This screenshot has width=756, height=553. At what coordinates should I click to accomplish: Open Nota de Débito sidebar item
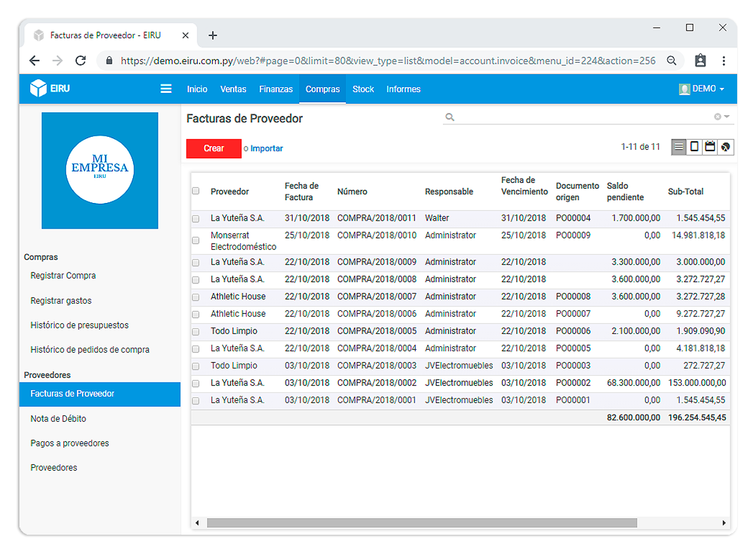point(58,418)
